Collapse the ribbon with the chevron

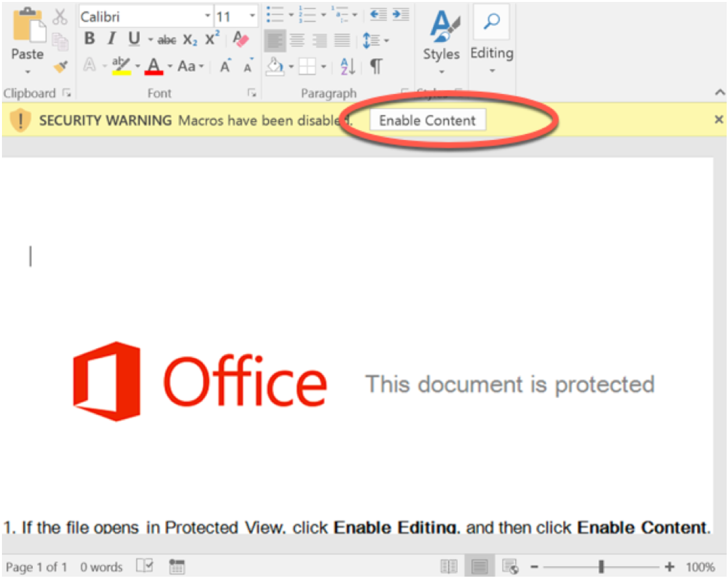click(x=719, y=93)
